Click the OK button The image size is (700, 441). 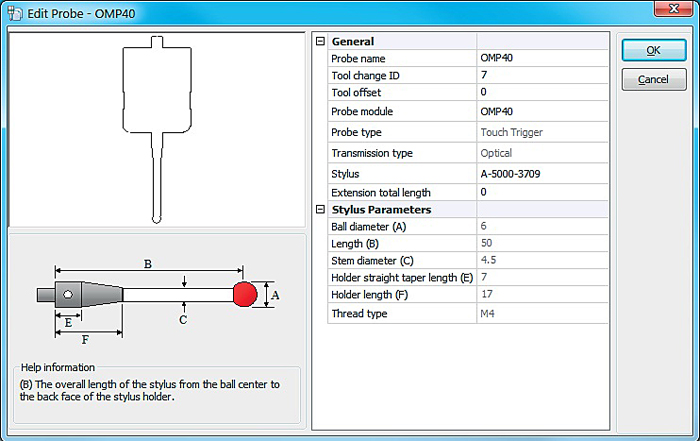click(x=654, y=50)
